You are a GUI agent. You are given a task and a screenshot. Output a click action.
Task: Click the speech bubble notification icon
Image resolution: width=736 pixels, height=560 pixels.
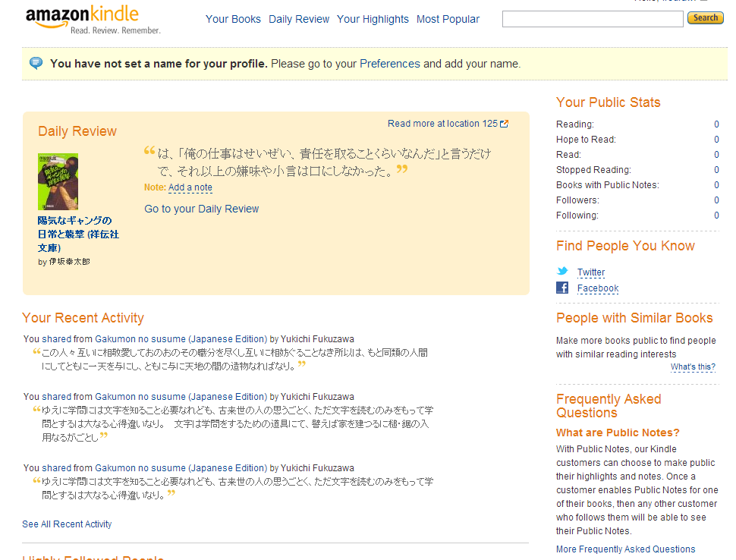point(36,63)
